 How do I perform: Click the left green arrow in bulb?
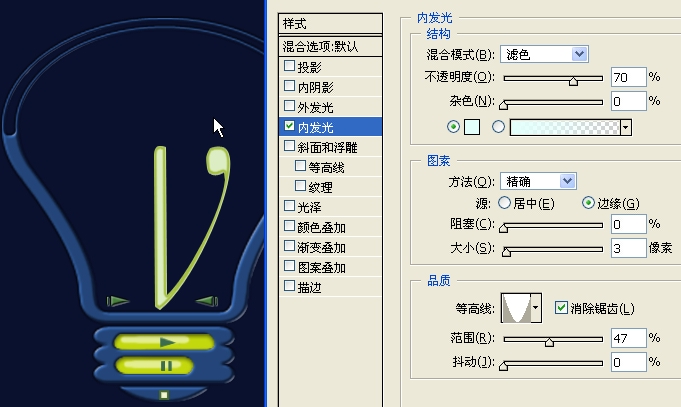(x=118, y=301)
